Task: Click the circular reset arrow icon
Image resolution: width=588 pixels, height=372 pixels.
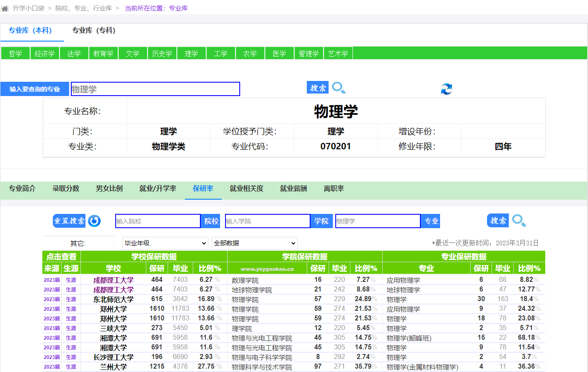Action: (x=94, y=221)
